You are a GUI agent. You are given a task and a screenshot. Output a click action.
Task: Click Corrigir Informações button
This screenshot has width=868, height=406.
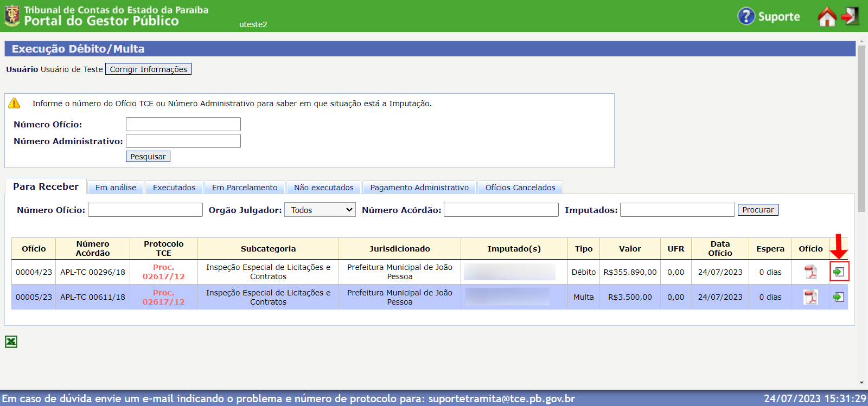148,69
